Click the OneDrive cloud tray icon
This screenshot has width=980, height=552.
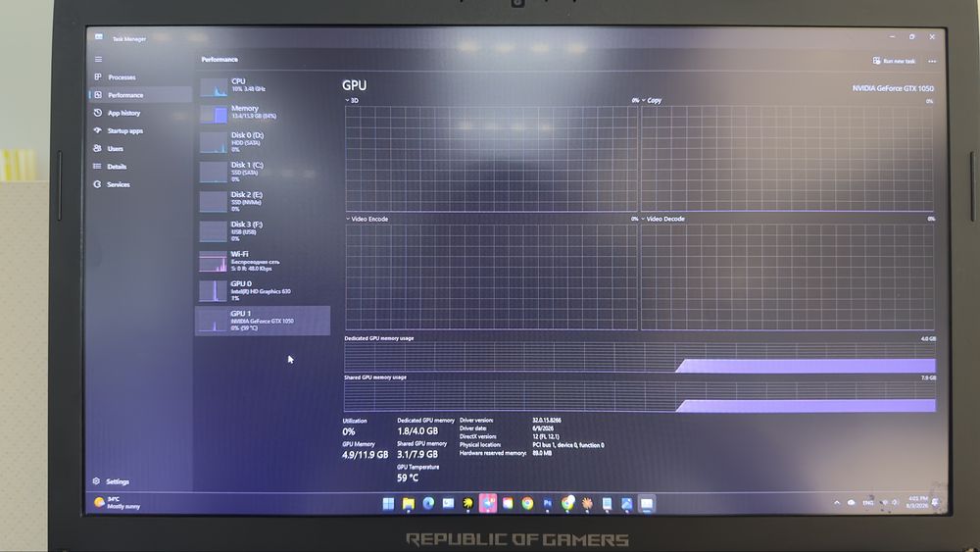(851, 503)
